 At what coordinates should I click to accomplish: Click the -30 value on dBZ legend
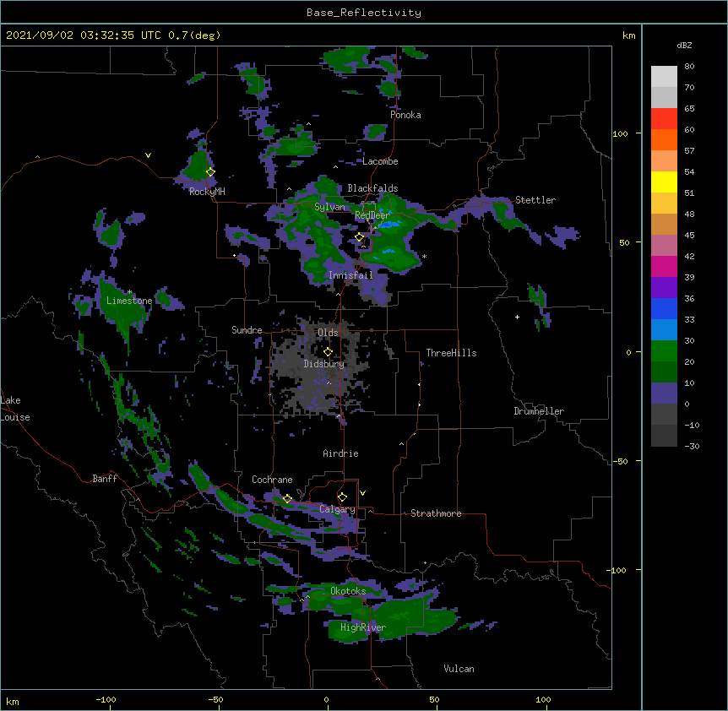(x=692, y=446)
